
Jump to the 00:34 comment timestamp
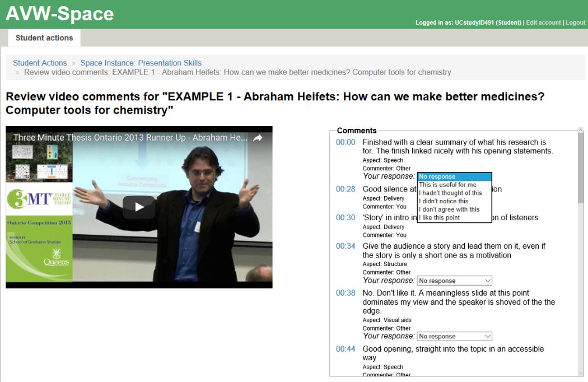click(x=346, y=246)
